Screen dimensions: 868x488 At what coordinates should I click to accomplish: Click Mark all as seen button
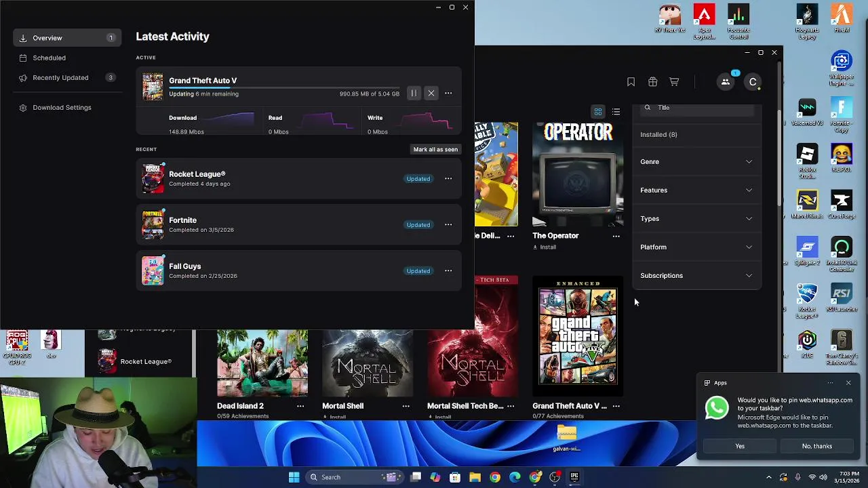435,149
